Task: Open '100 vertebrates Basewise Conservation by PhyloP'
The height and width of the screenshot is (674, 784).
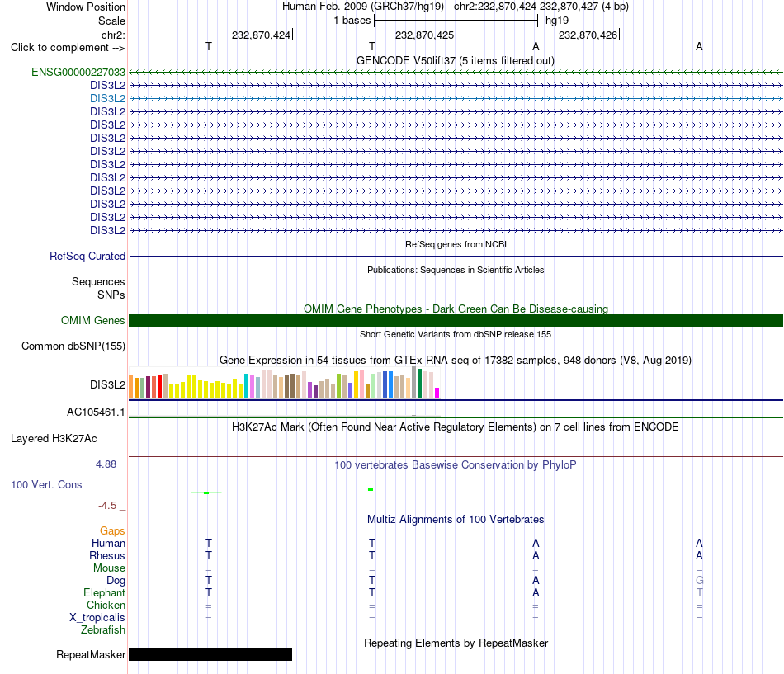Action: (455, 465)
